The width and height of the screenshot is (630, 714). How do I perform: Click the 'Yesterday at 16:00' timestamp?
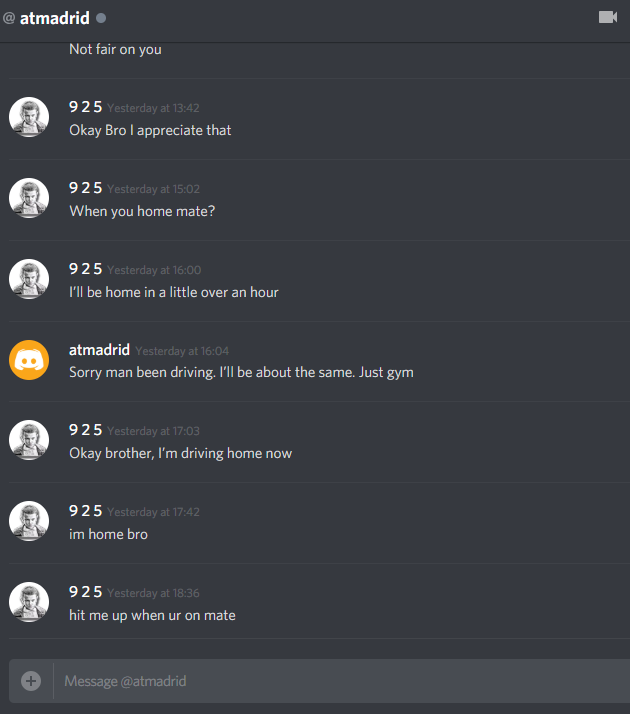pos(154,270)
